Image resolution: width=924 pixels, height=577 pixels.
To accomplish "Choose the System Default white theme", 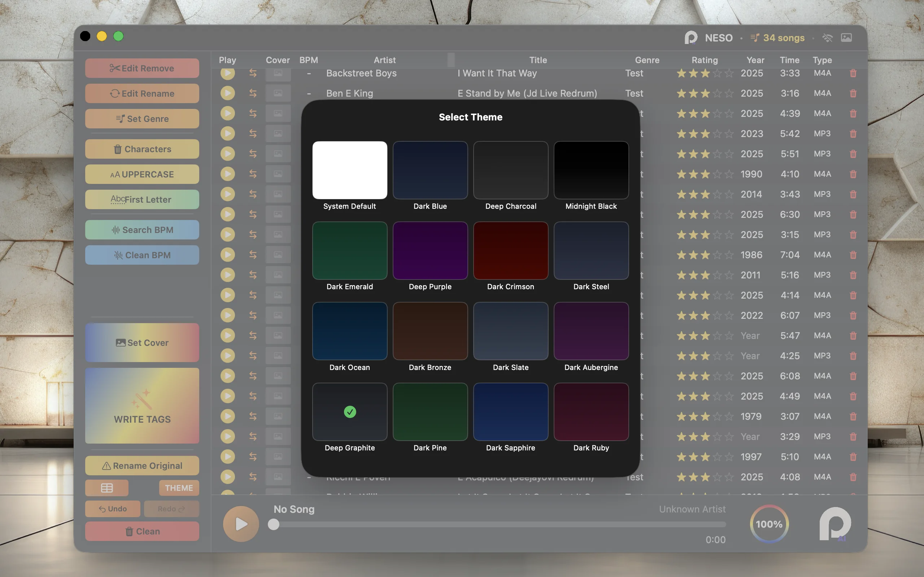I will [x=350, y=170].
